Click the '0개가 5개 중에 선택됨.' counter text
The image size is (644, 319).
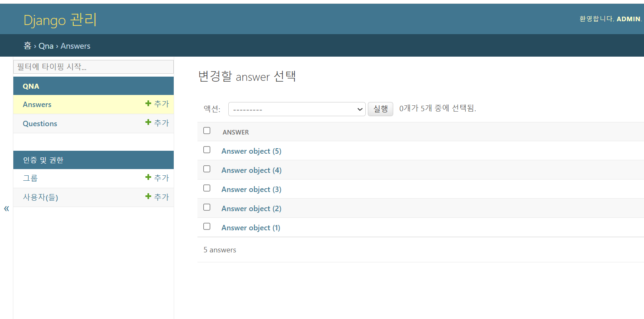tap(437, 109)
